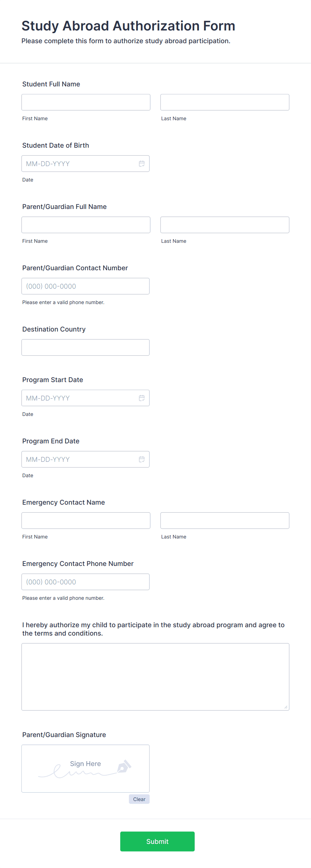Image resolution: width=311 pixels, height=868 pixels.
Task: Select Parent/Guardian Last Name input
Action: tap(225, 225)
